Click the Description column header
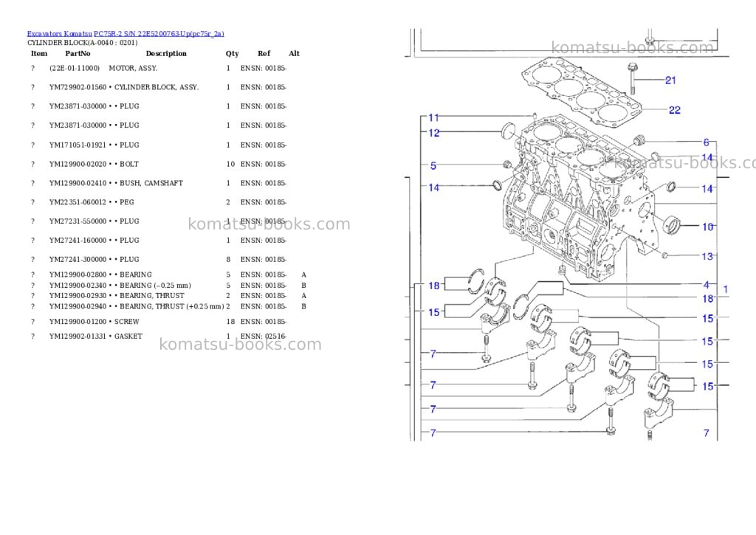 coord(166,53)
